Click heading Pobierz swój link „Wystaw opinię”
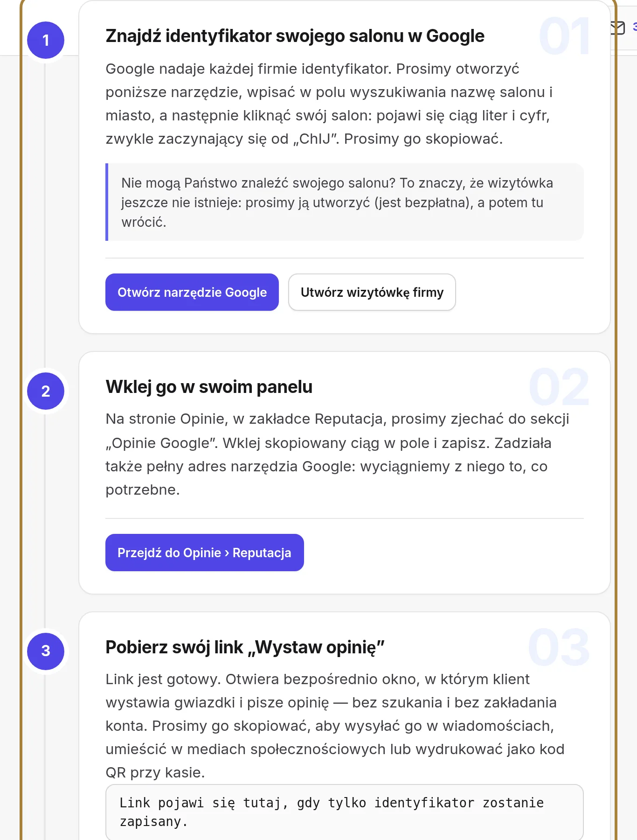The image size is (637, 840). pyautogui.click(x=245, y=647)
